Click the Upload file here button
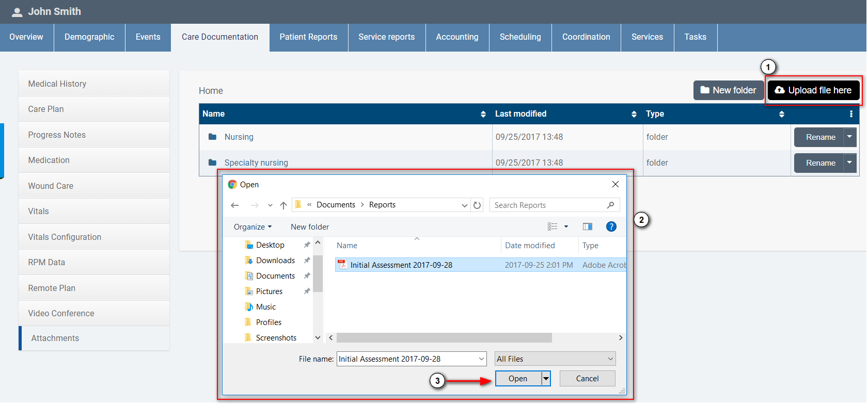The width and height of the screenshot is (868, 405). [813, 90]
